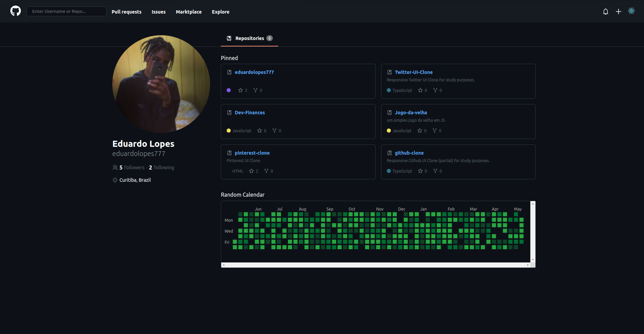Click the followers people icon
The height and width of the screenshot is (334, 644).
point(115,168)
